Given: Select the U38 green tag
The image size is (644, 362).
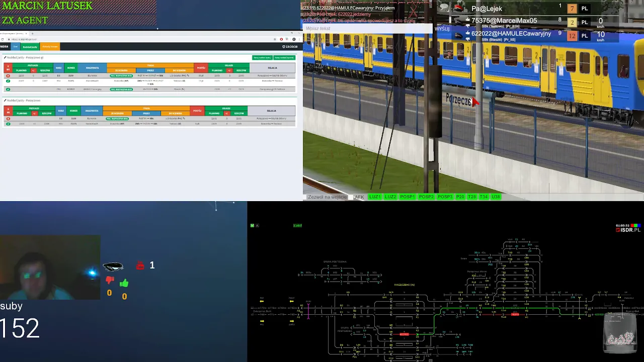Looking at the screenshot, I should pyautogui.click(x=496, y=197).
